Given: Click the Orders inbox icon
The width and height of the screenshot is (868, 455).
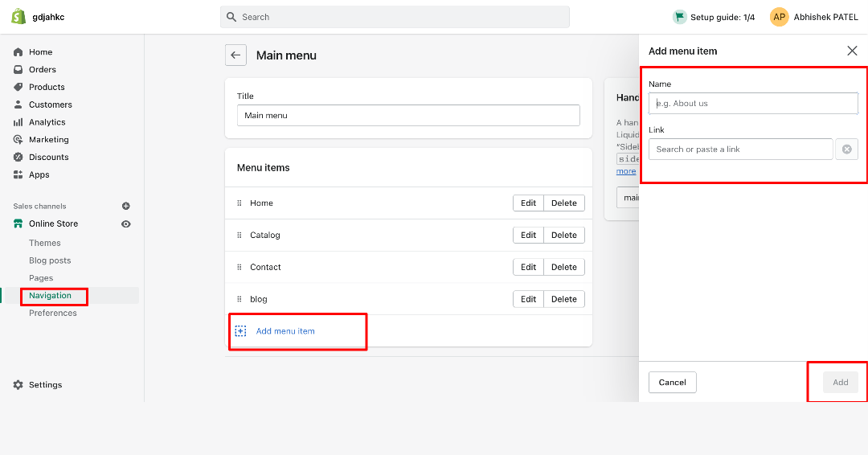Looking at the screenshot, I should coord(18,70).
